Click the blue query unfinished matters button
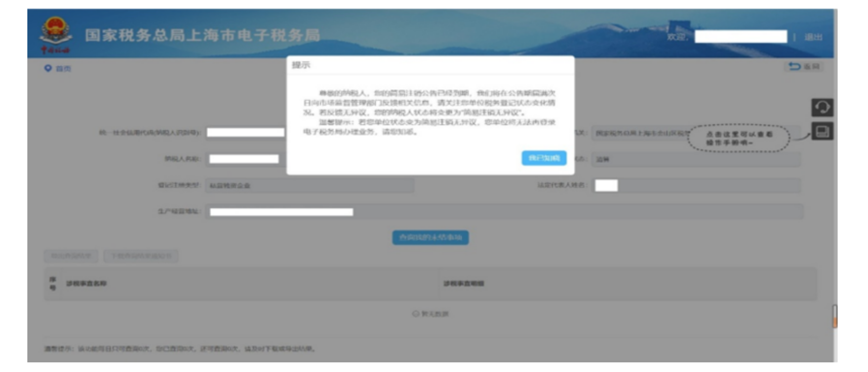Viewport: 868px width, 372px height. click(430, 237)
